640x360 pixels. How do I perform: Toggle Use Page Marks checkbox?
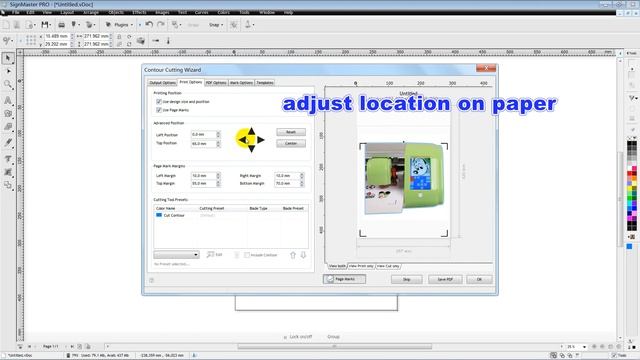(x=159, y=110)
